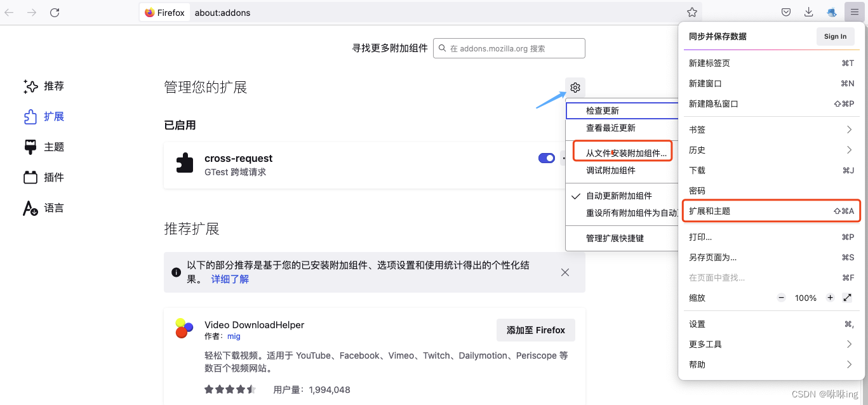This screenshot has width=868, height=405.
Task: Enter full screen with the arrows icon
Action: pyautogui.click(x=847, y=298)
